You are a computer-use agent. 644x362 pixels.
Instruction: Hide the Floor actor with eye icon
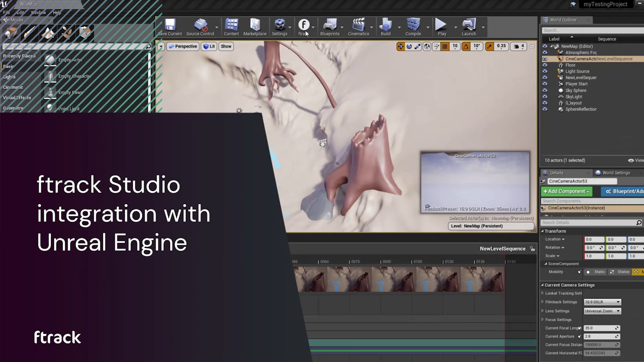click(x=545, y=65)
